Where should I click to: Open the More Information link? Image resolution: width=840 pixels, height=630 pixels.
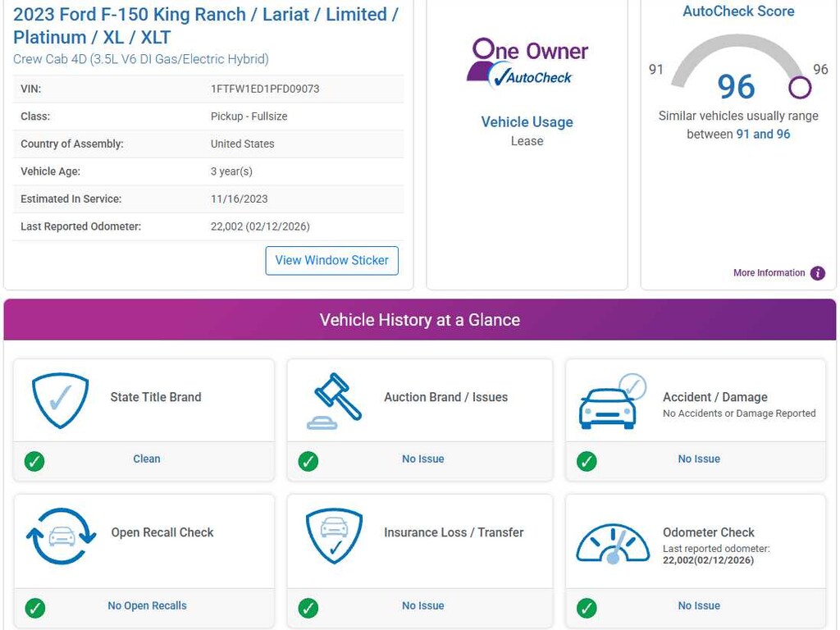pyautogui.click(x=769, y=273)
